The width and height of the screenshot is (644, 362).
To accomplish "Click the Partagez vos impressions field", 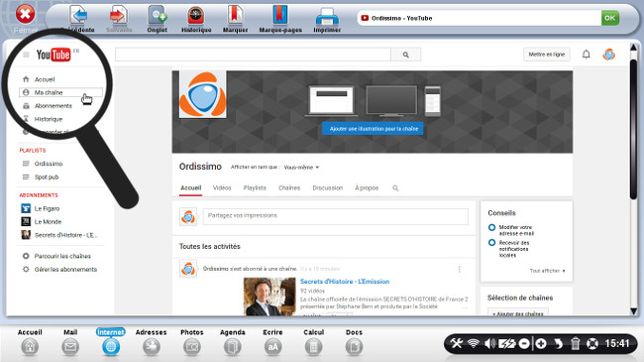I will [x=335, y=216].
